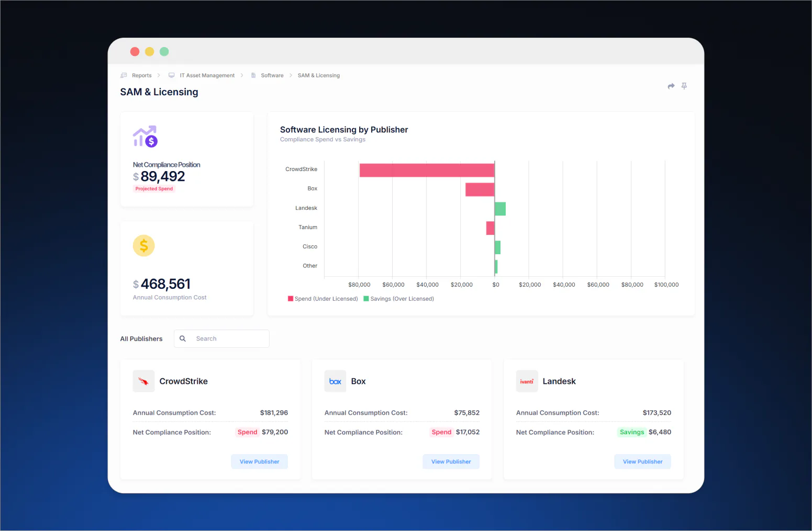Screen dimensions: 812x531
Task: Click the Tanium label on chart axis
Action: 308,227
